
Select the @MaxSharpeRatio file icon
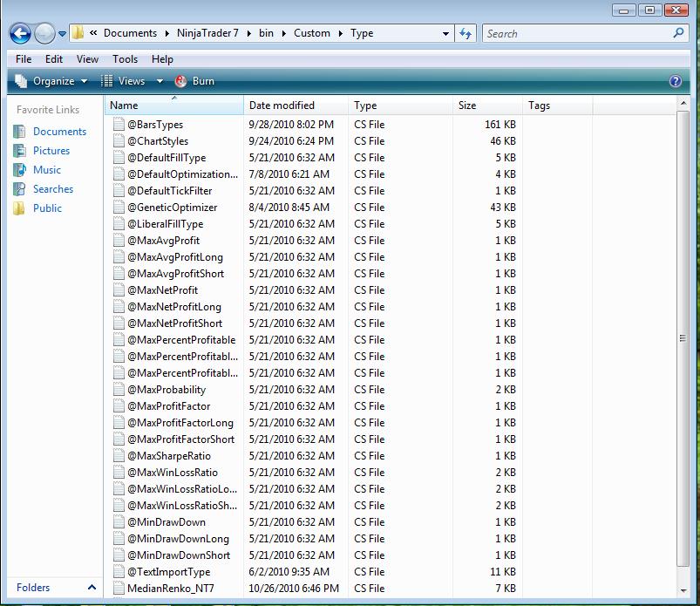(119, 455)
